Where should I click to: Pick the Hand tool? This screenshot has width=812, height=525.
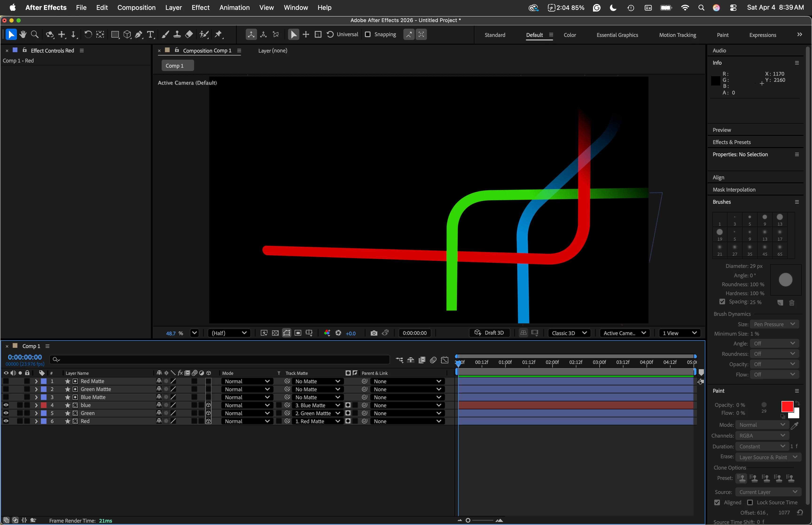[23, 35]
